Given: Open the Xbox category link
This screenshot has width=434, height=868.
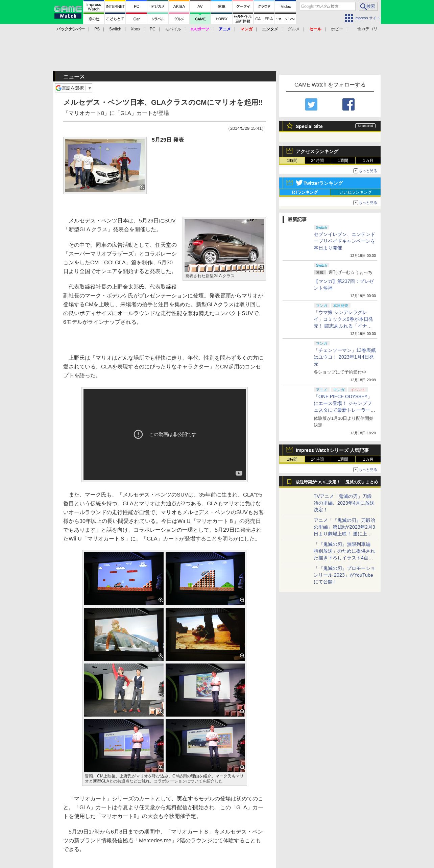Looking at the screenshot, I should pos(135,29).
